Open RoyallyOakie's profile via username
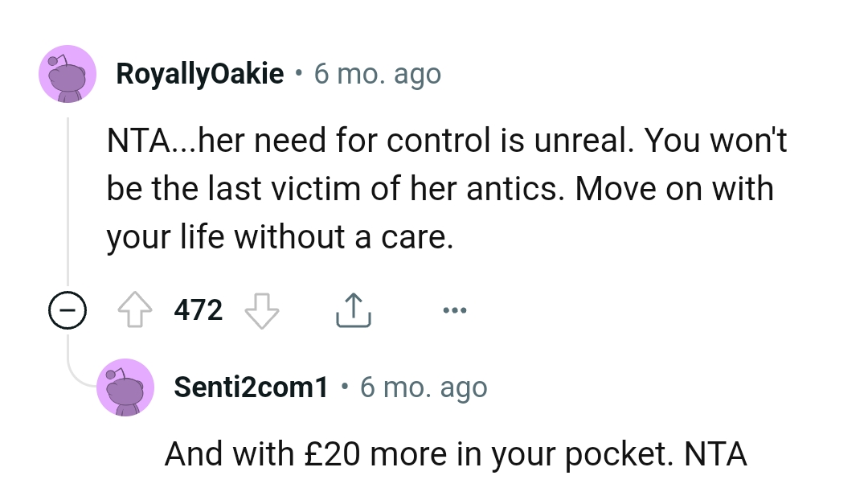The image size is (868, 496). [199, 73]
